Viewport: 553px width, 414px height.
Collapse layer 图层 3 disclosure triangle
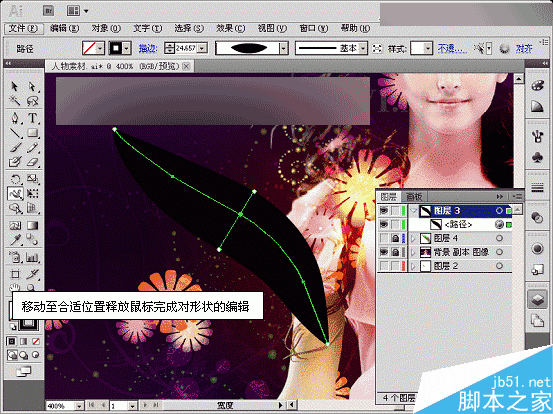click(413, 211)
